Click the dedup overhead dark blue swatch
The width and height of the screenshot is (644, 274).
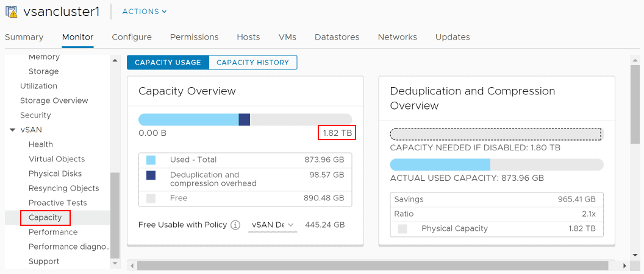coord(151,175)
